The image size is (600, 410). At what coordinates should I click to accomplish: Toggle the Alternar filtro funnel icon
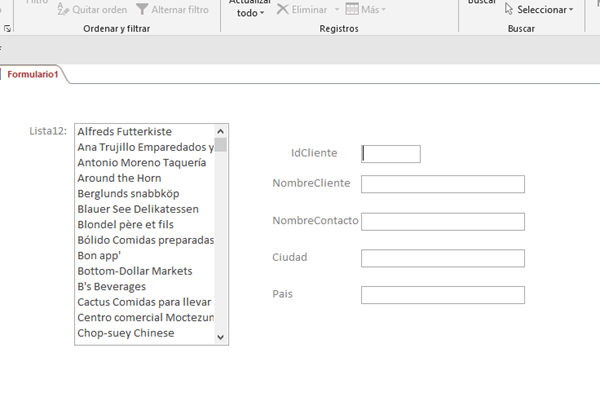[x=142, y=9]
